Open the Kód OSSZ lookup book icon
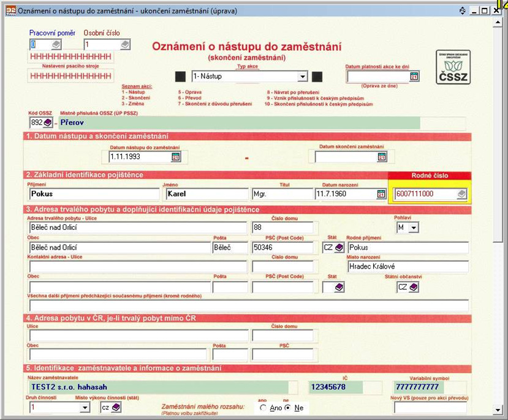 [x=48, y=123]
